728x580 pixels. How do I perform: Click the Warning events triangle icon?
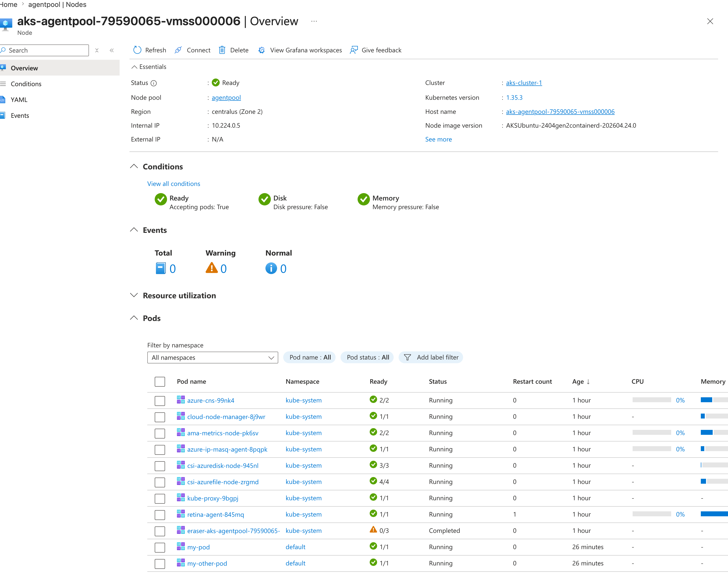click(x=212, y=268)
